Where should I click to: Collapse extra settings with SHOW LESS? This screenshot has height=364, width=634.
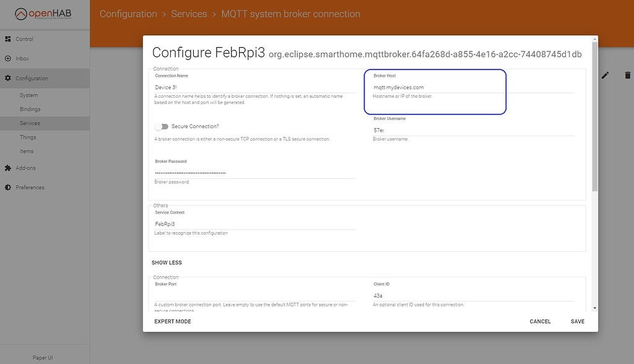coord(167,262)
